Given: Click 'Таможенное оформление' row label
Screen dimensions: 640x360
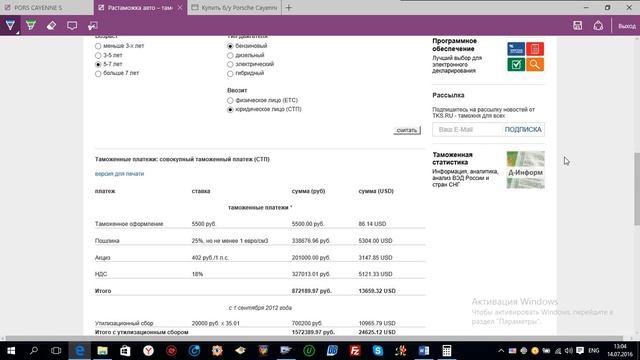Looking at the screenshot, I should [129, 224].
